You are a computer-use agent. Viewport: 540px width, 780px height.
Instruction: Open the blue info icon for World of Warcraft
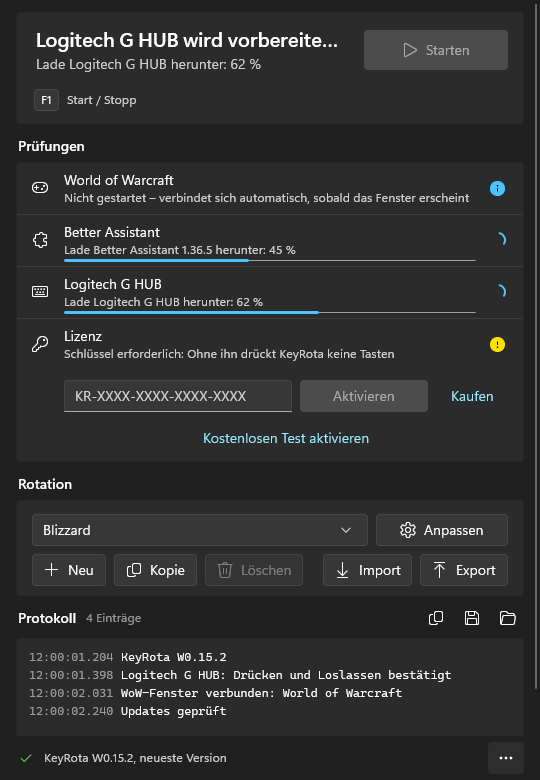tap(497, 189)
